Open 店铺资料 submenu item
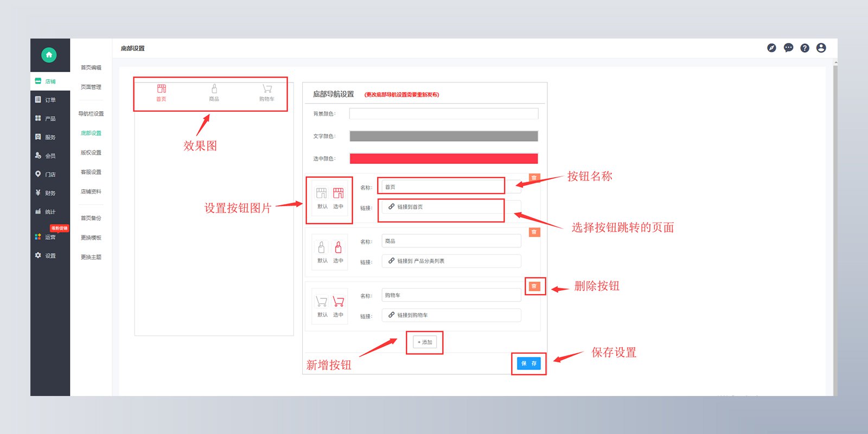Image resolution: width=868 pixels, height=434 pixels. (x=91, y=192)
